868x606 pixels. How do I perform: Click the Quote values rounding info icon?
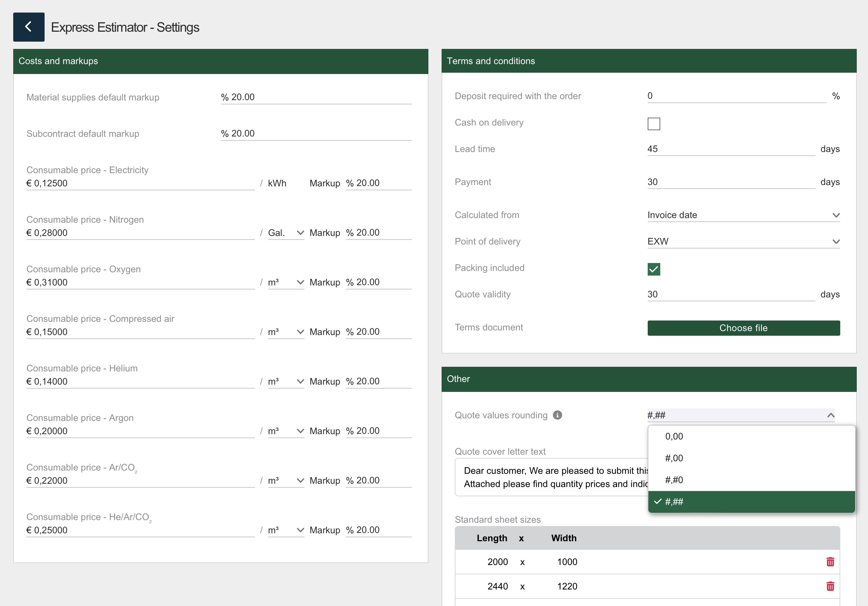pos(557,415)
